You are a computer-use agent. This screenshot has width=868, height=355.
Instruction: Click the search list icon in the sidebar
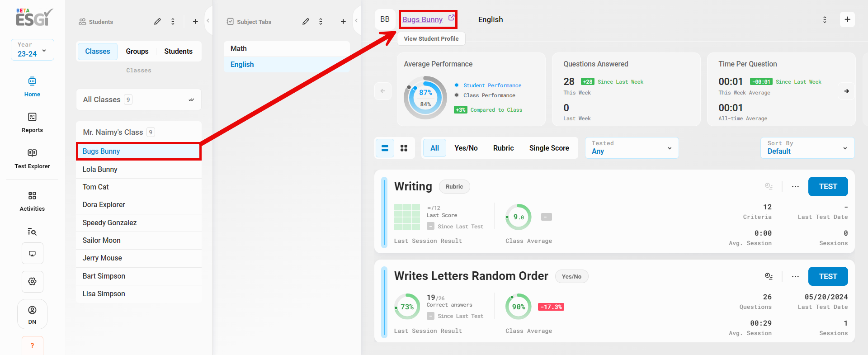tap(32, 232)
